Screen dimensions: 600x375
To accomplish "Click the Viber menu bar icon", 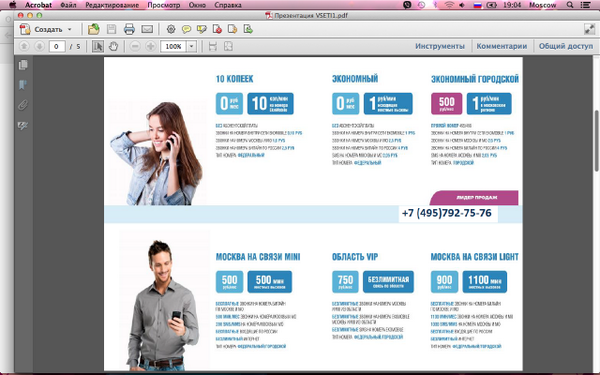I will (408, 5).
